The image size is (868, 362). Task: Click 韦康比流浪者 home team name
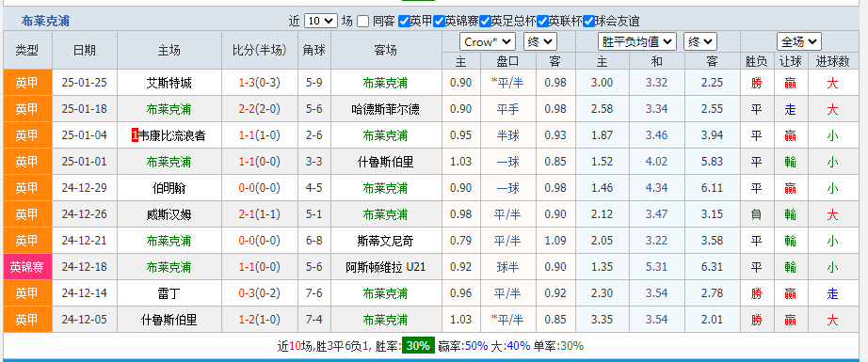pyautogui.click(x=171, y=135)
